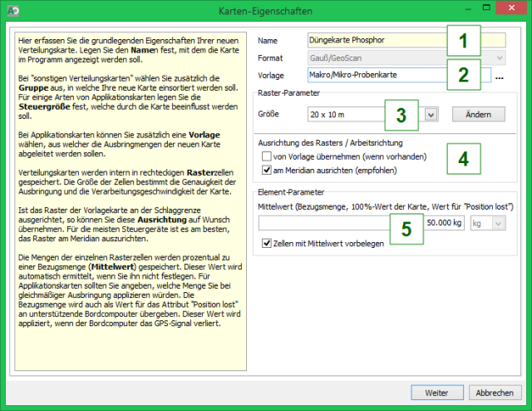
Task: Enable 'von Vorlage übernehmen' checkbox
Action: coord(267,156)
